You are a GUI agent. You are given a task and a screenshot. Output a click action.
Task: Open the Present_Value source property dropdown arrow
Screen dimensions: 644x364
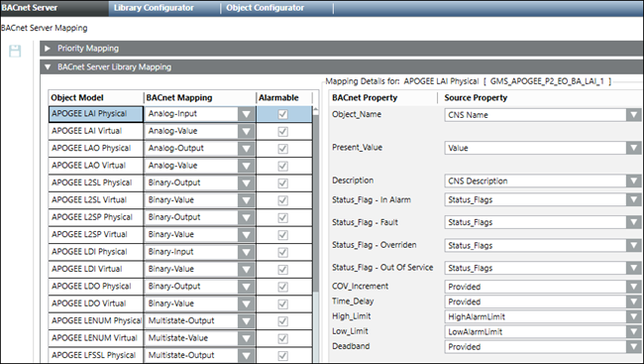(x=633, y=148)
